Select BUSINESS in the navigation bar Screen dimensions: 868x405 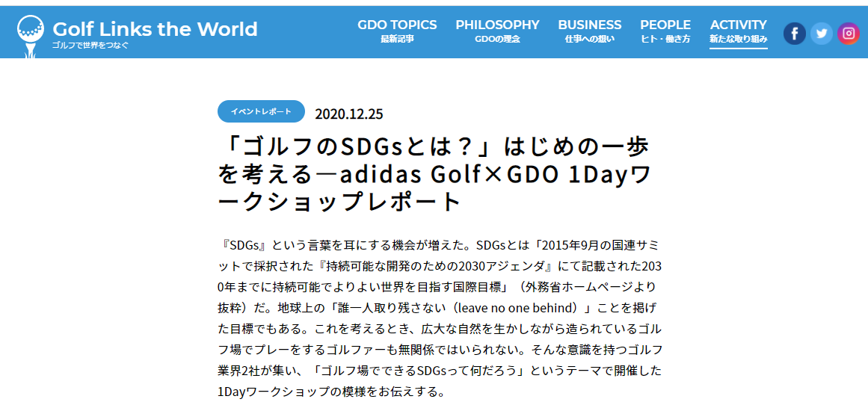coord(589,25)
